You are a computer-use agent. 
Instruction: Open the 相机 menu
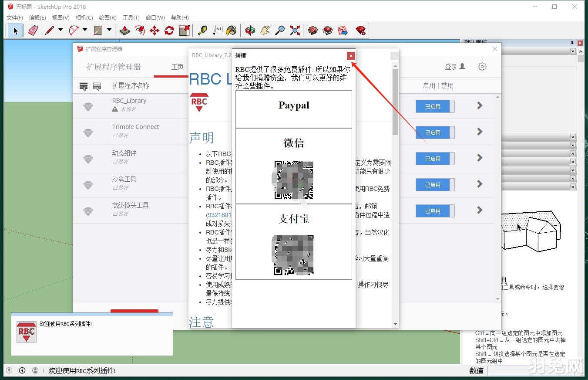[x=84, y=17]
